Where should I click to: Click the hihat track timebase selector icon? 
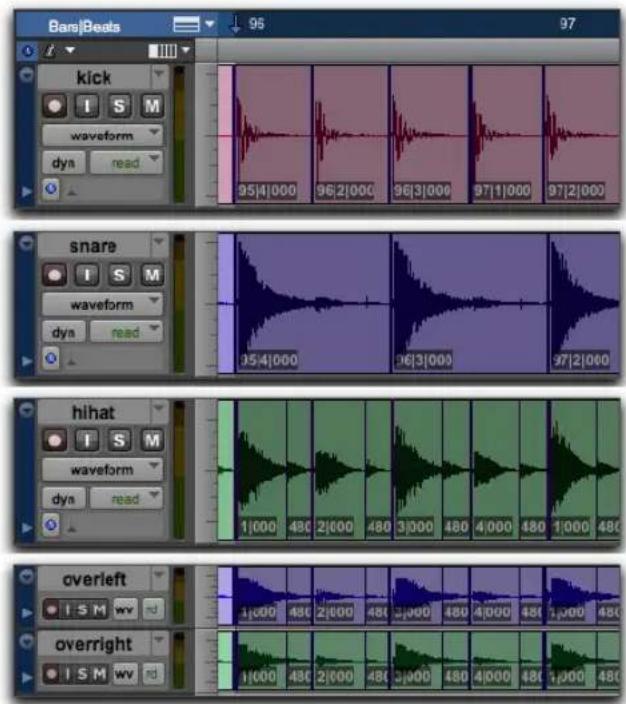click(x=51, y=524)
